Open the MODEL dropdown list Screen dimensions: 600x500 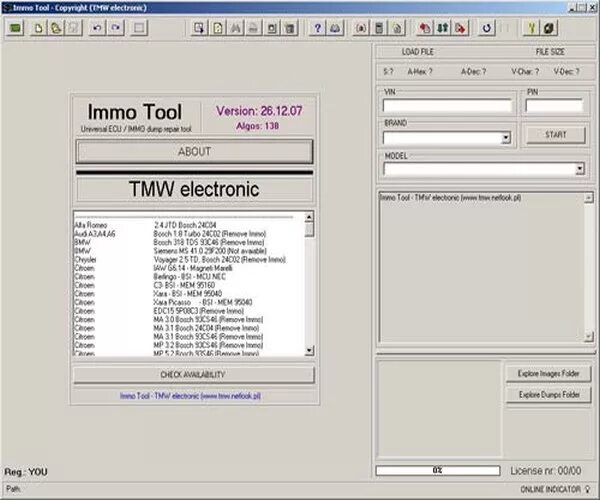580,168
